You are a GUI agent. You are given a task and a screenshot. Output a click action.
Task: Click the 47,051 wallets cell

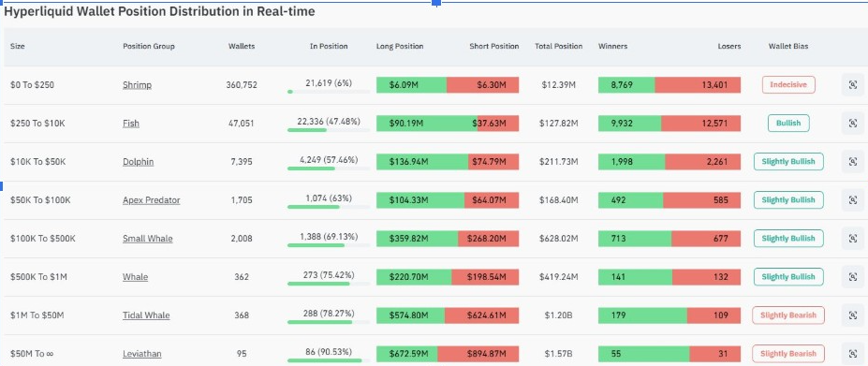pos(242,123)
